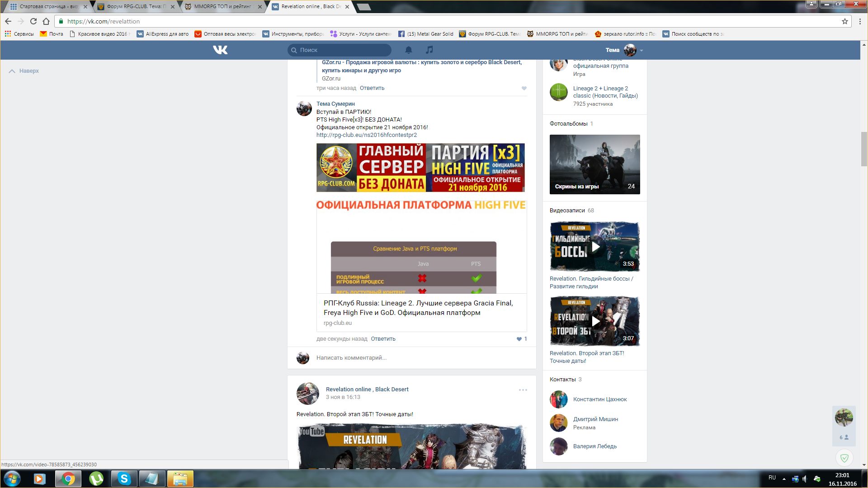Open the new tab button

[363, 7]
